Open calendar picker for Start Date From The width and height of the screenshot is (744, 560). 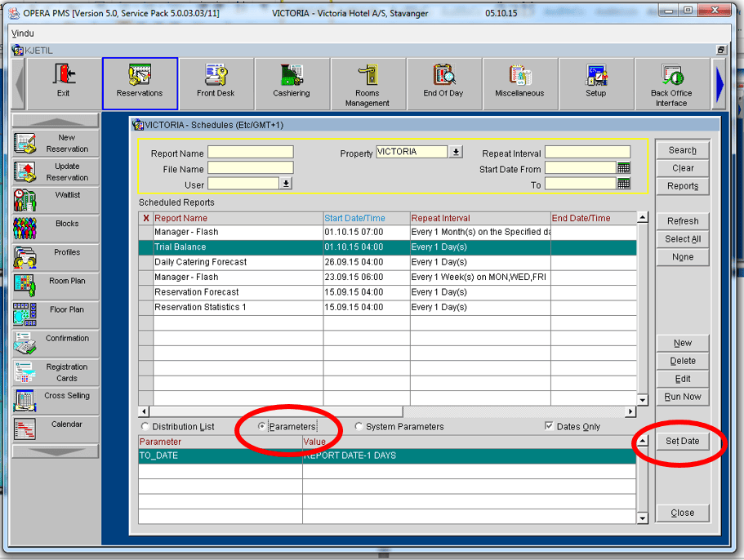(x=624, y=168)
